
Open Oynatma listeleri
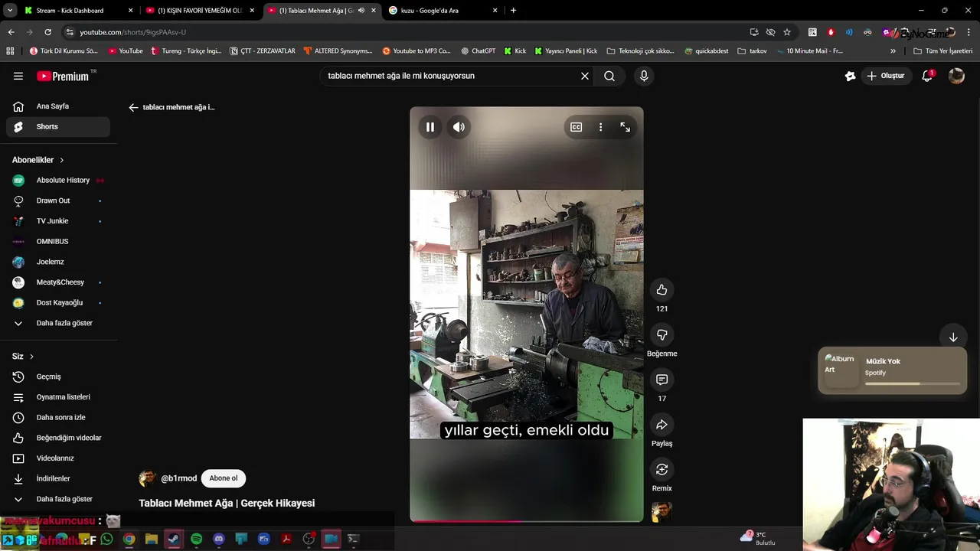pos(58,397)
